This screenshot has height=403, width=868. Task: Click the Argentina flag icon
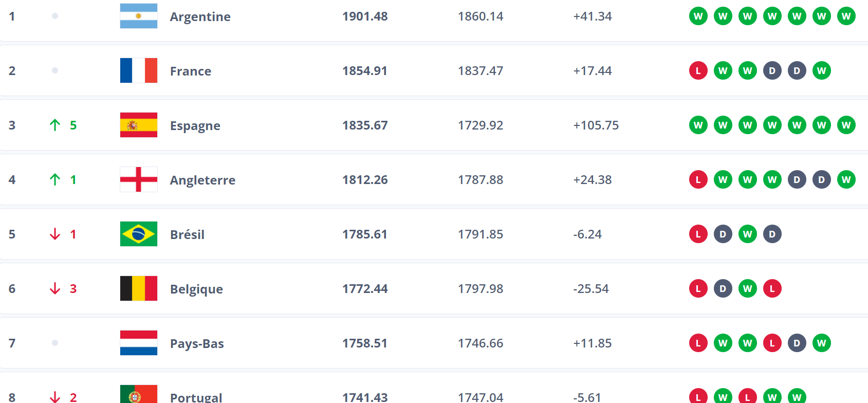click(138, 16)
